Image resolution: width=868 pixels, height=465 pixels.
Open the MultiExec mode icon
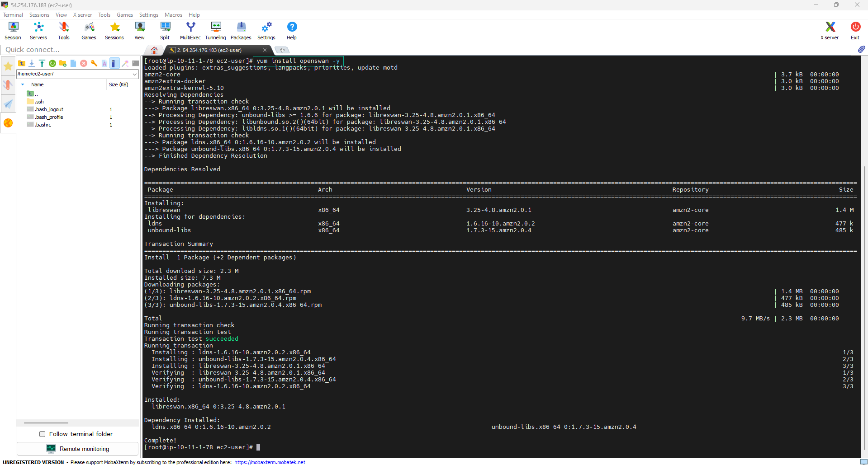(190, 31)
